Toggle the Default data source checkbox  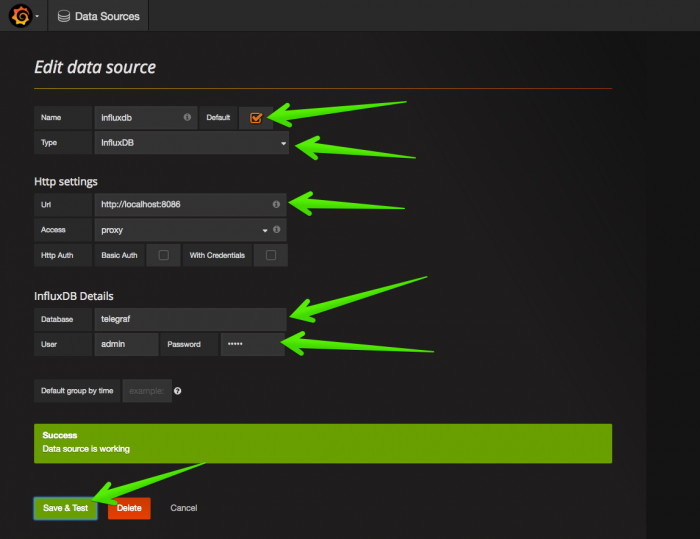coord(256,118)
